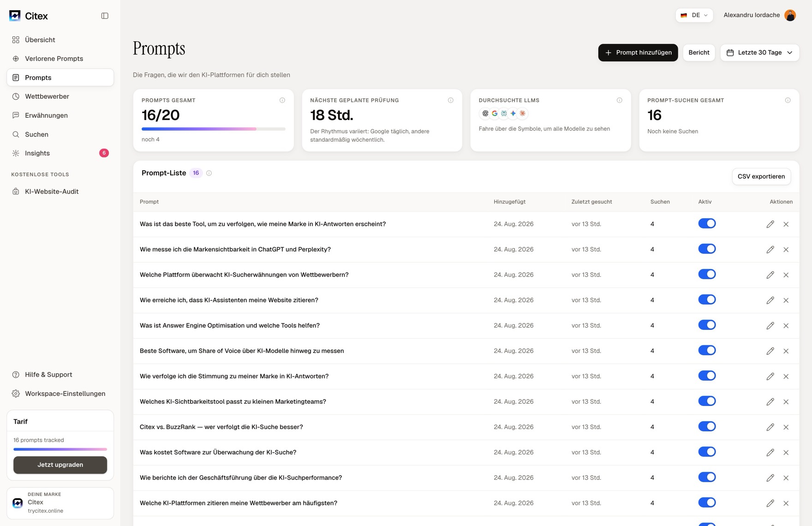Collapse the sidebar with the panel icon

[105, 16]
